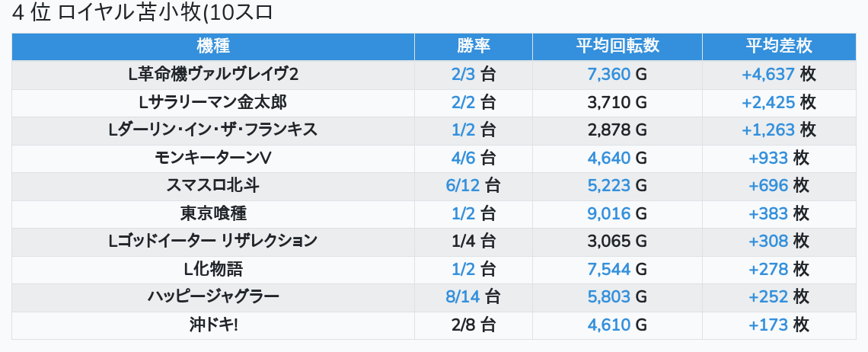
Task: Click the 9,016 average spins value
Action: point(608,213)
